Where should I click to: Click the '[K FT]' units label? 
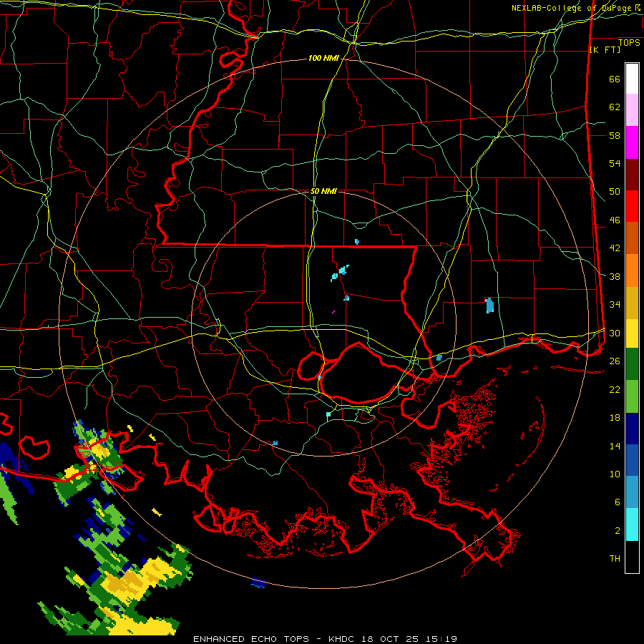605,49
